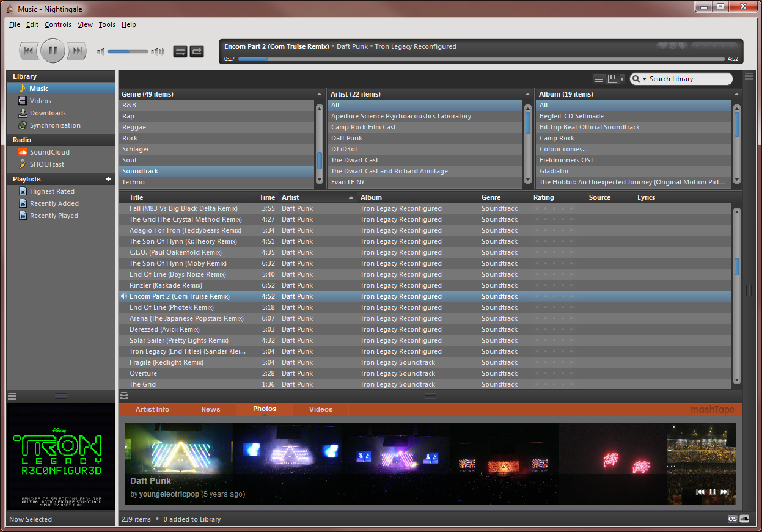Mute audio with the quiet speaker icon
Screen dimensions: 762x532
coord(101,52)
